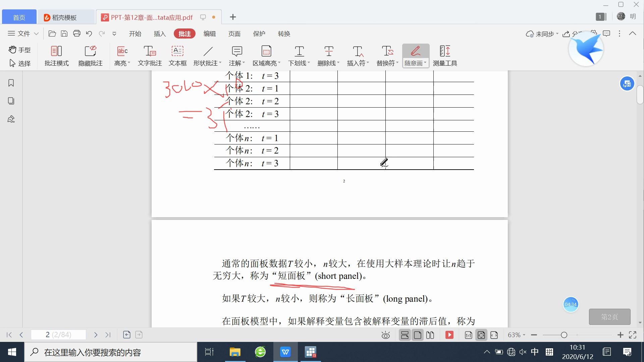Click the page number input field
The image size is (644, 362).
[x=58, y=335]
